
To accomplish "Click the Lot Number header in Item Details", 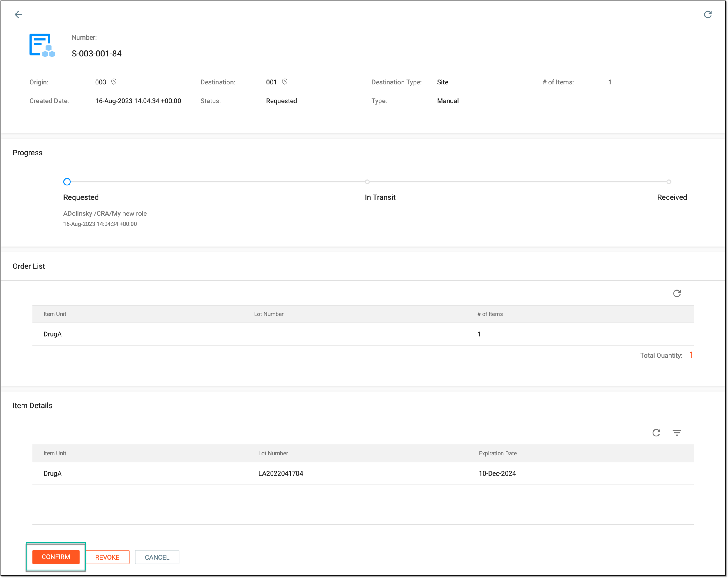I will pyautogui.click(x=273, y=453).
